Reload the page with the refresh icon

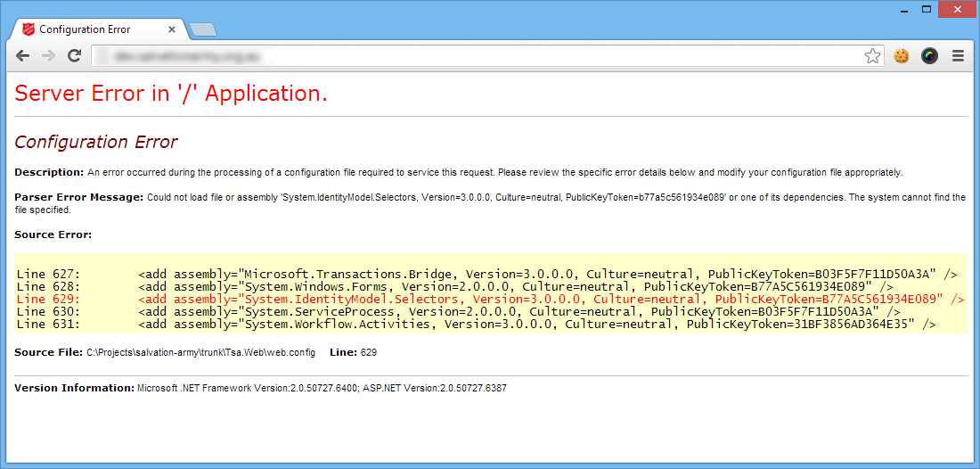click(x=75, y=55)
